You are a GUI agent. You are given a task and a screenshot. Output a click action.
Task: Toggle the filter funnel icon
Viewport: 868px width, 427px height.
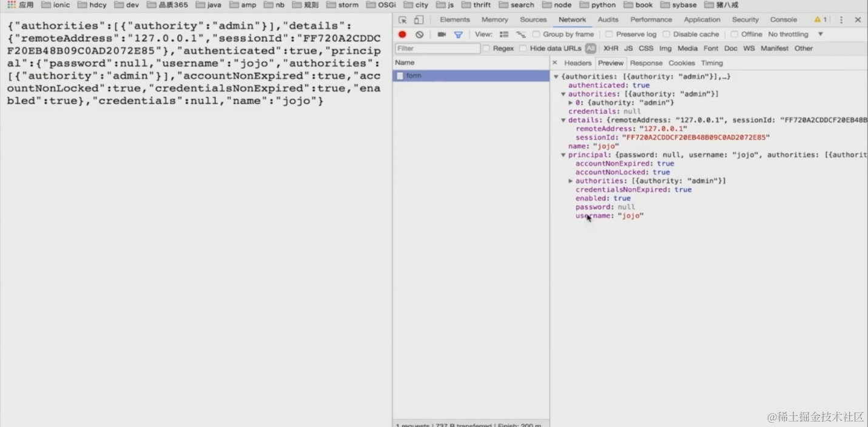click(459, 35)
